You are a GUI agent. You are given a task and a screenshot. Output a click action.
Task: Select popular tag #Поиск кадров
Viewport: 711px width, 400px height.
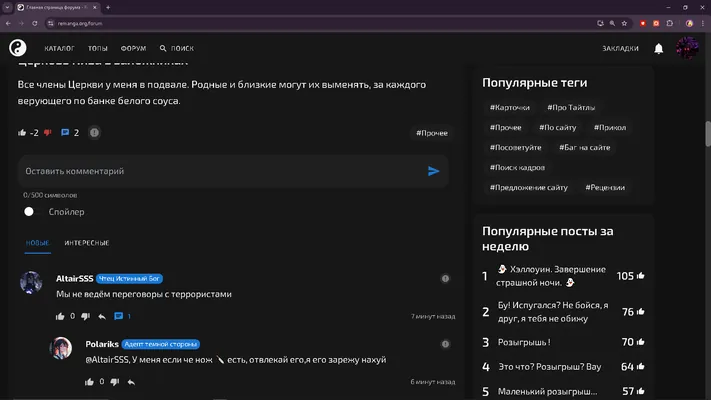pos(517,167)
